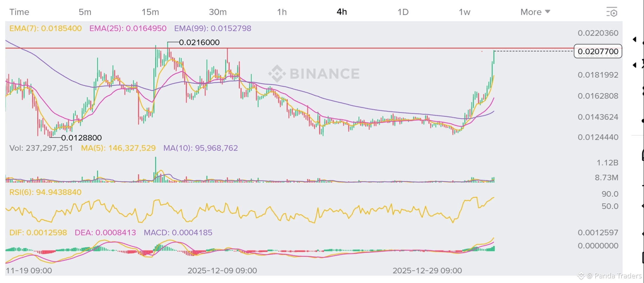Click the current price tag 0.0207700
This screenshot has width=644, height=283.
pos(598,51)
